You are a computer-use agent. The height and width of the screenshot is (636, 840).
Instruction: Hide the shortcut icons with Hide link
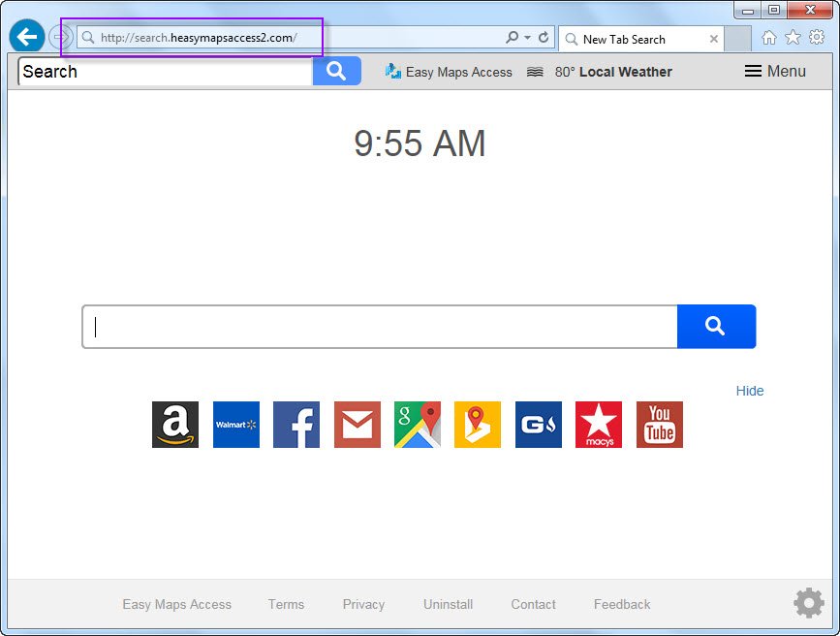point(750,391)
